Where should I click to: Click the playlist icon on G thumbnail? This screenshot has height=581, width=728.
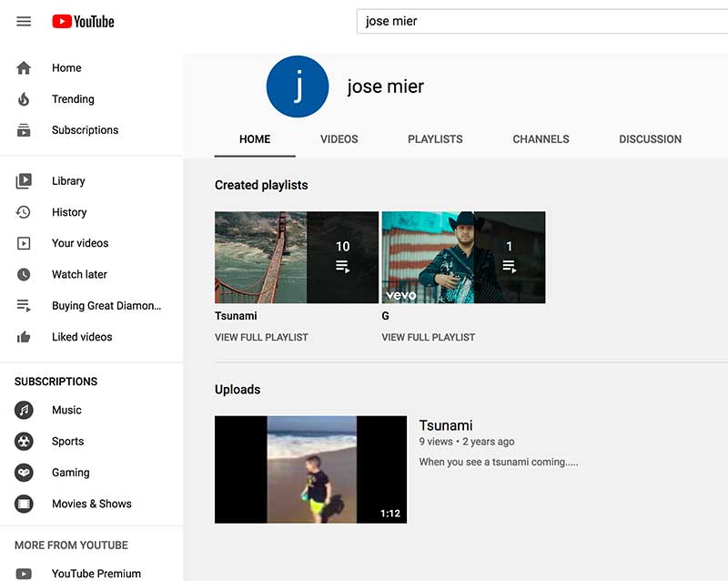point(510,266)
